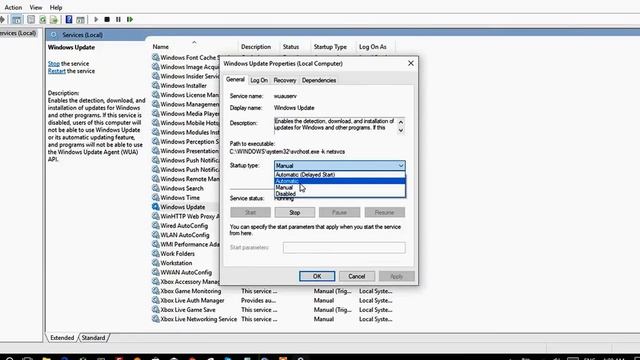This screenshot has height=360, width=640.
Task: Click the Stop the service link
Action: click(53, 64)
